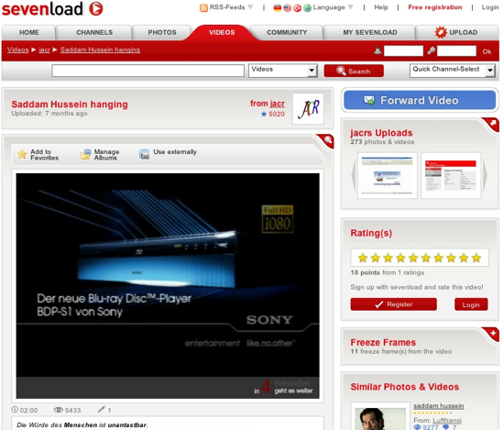Click the red Search button
The width and height of the screenshot is (504, 430).
354,71
